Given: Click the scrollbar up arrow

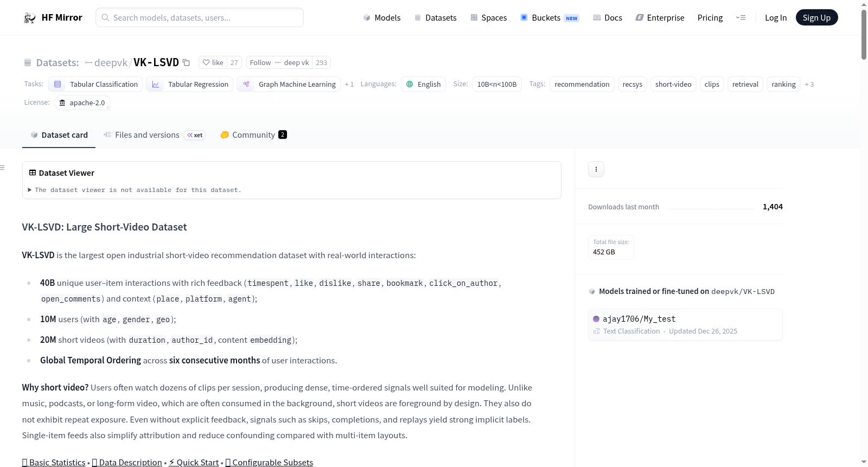Looking at the screenshot, I should click(x=864, y=4).
